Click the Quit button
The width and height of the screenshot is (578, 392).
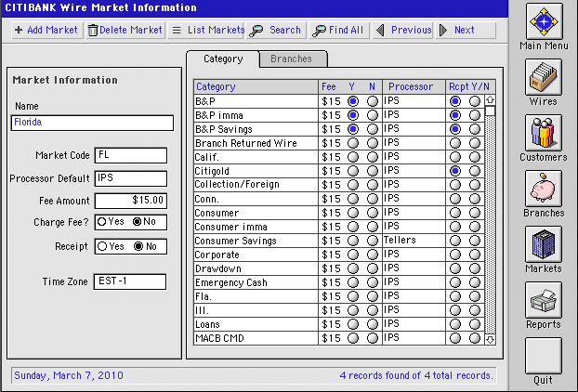(x=544, y=356)
